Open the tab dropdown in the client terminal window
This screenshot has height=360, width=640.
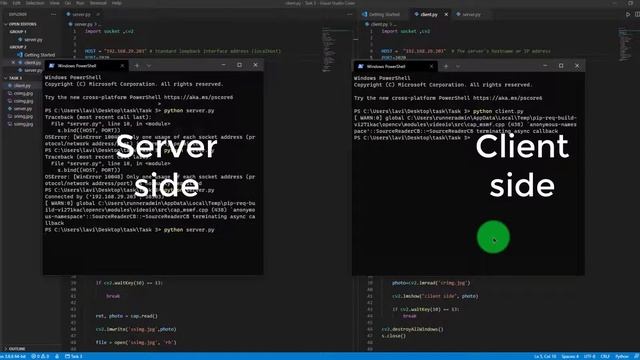click(458, 66)
